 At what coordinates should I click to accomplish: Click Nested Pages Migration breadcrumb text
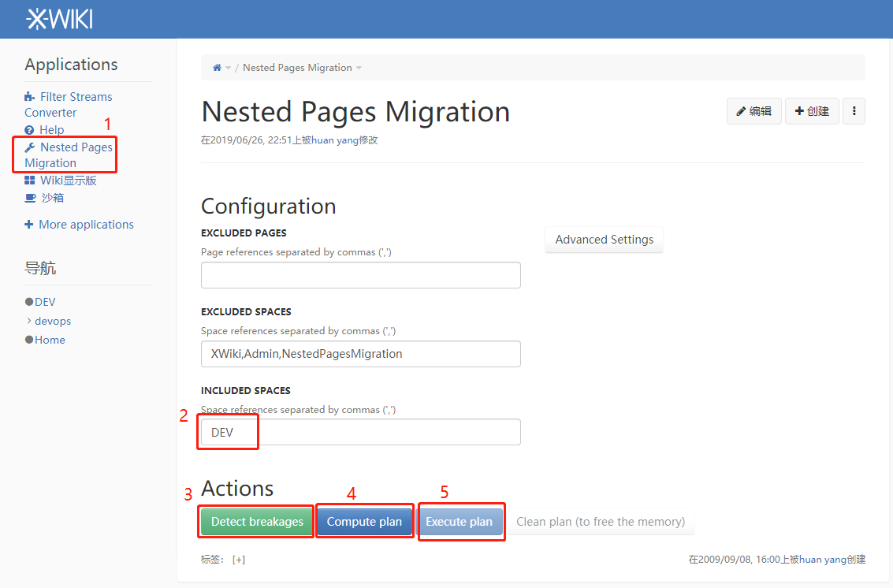(x=297, y=68)
